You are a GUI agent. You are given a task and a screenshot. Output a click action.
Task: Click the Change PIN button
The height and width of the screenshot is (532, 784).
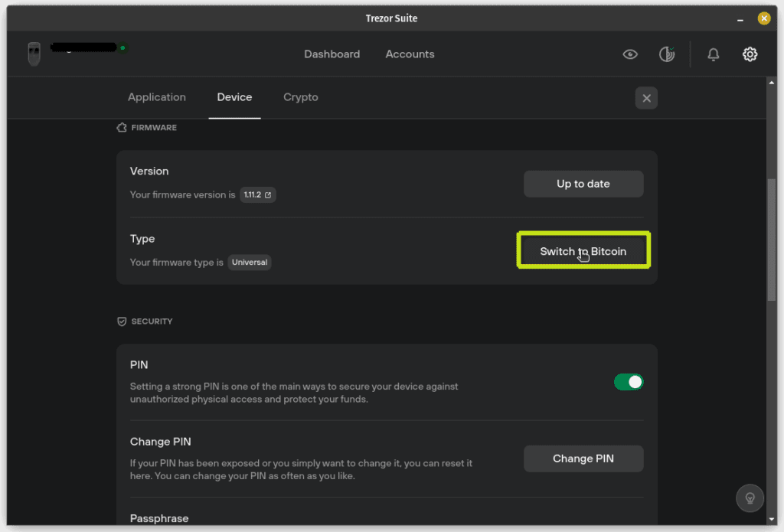(583, 459)
